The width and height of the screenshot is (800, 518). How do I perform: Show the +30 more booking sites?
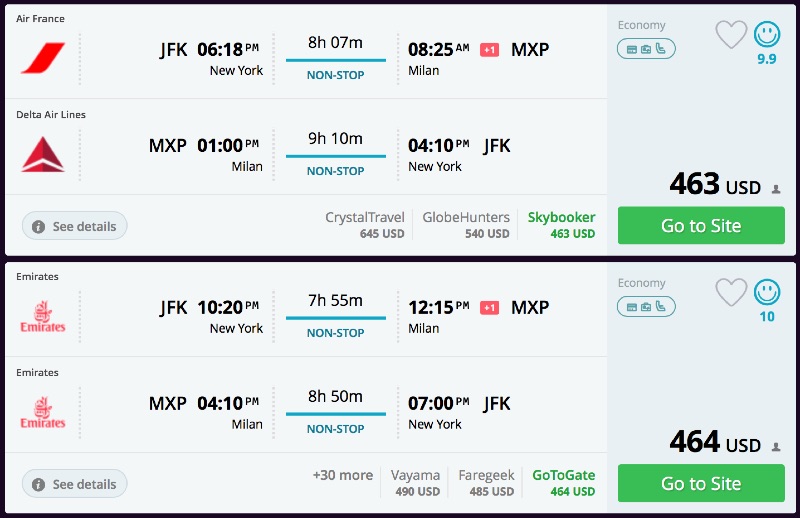coord(342,476)
